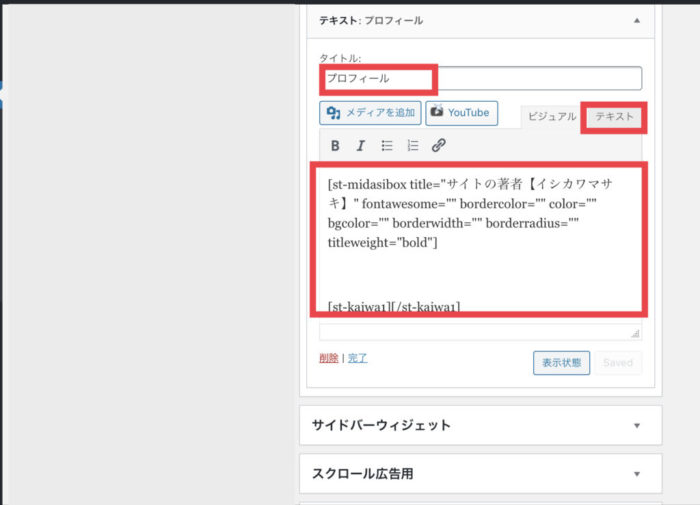Image resolution: width=700 pixels, height=505 pixels.
Task: Toggle bold formatting in the editor toolbar
Action: [335, 146]
